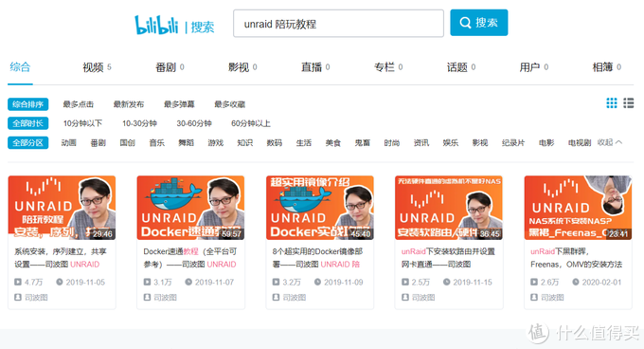Filter by 动画 category
Screen dimensions: 644x349
[x=68, y=142]
